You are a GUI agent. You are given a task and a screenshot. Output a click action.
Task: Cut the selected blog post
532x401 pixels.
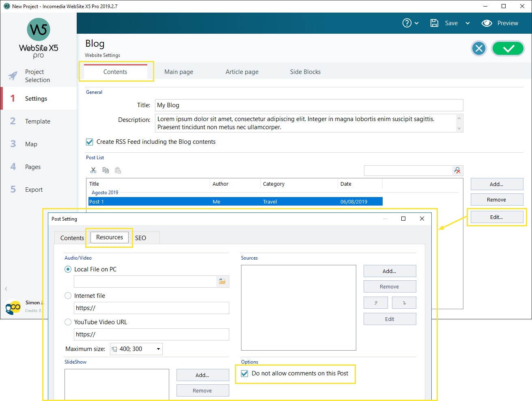coord(93,170)
